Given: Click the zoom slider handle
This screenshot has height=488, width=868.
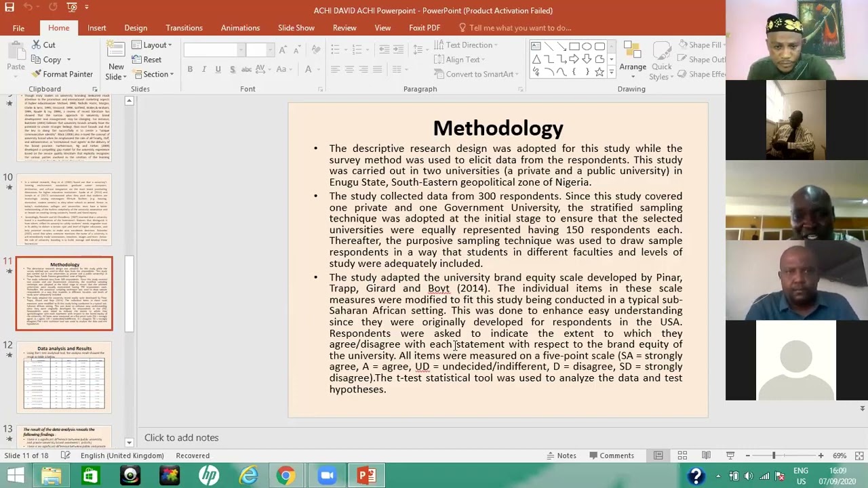Looking at the screenshot, I should 774,455.
